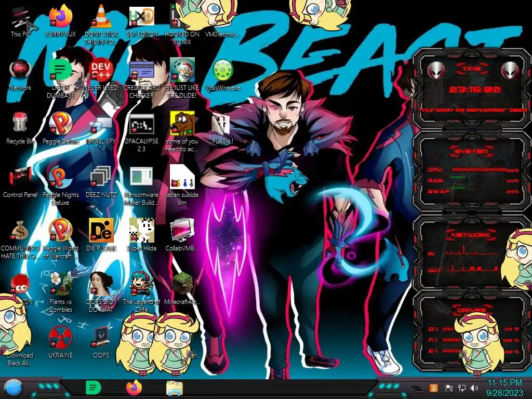This screenshot has width=532, height=399.
Task: Open the OOPS DID I DO THAT portrait icon
Action: (x=101, y=292)
